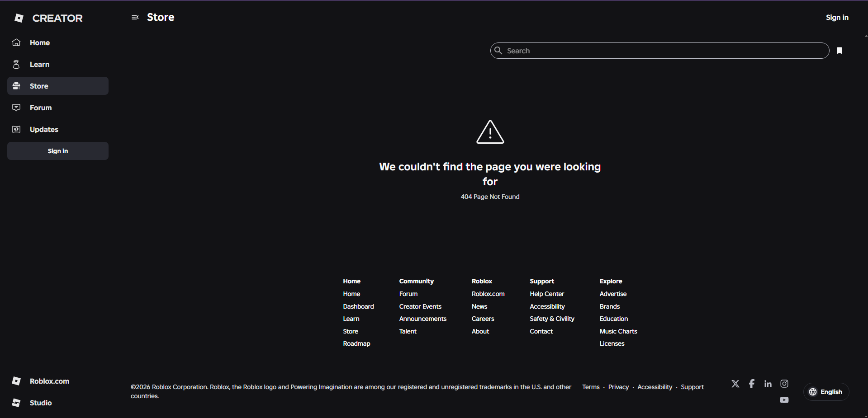Image resolution: width=868 pixels, height=418 pixels.
Task: Open Roblox.com from the sidebar bottom
Action: pos(58,381)
